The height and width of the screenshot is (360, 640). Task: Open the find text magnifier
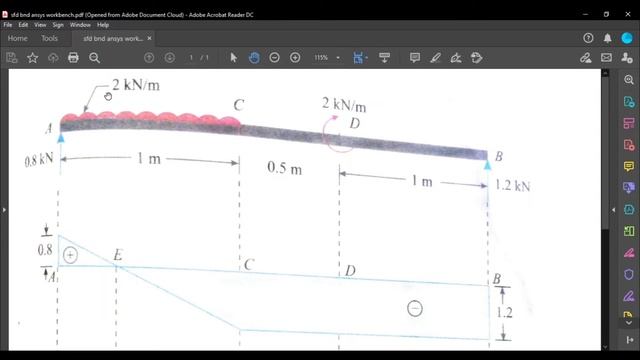(x=94, y=58)
